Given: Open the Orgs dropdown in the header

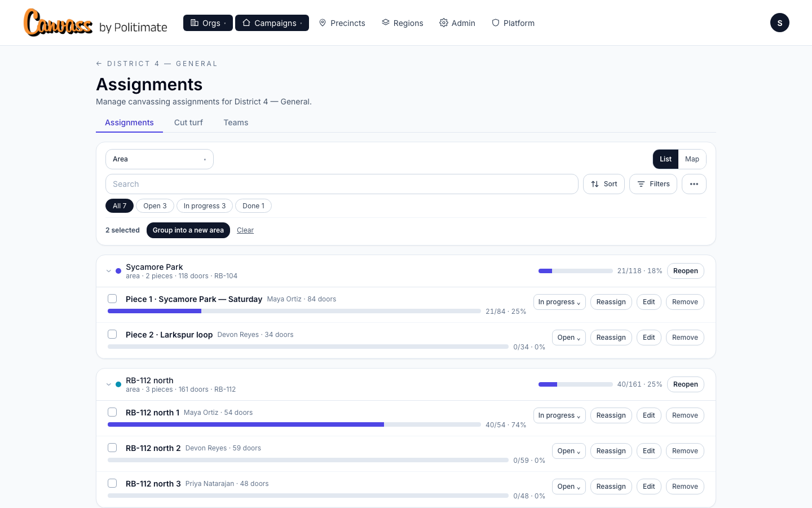Looking at the screenshot, I should pyautogui.click(x=208, y=23).
